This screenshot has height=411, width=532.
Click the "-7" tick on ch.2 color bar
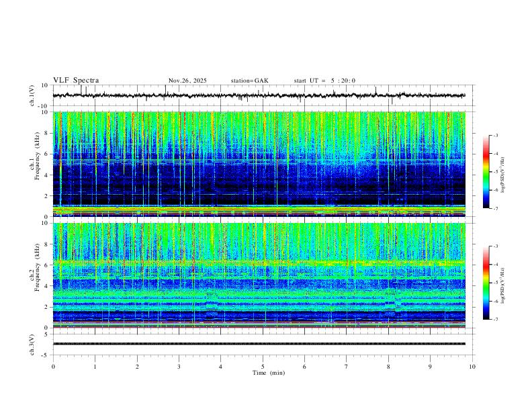[x=495, y=320]
